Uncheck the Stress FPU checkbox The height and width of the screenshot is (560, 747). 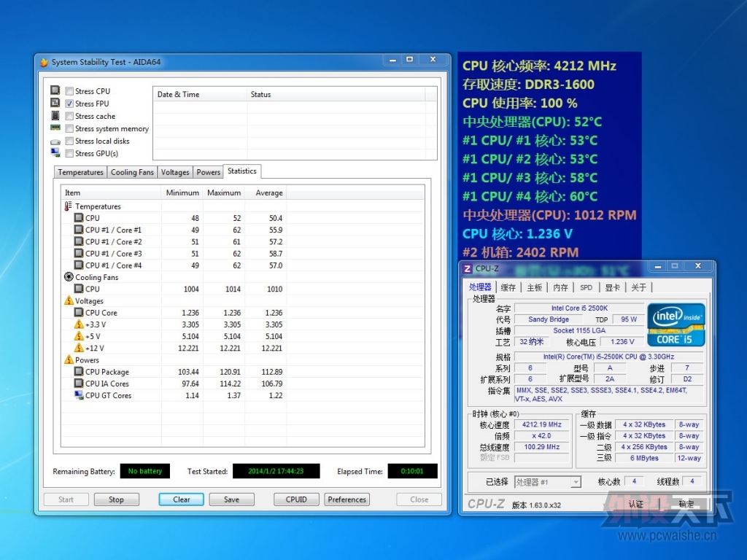coord(69,104)
